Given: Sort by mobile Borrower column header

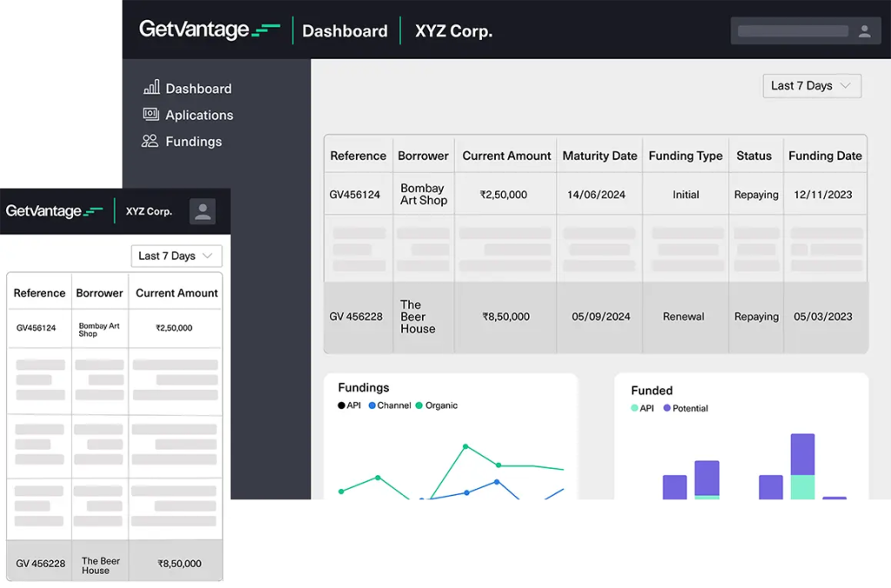Looking at the screenshot, I should pyautogui.click(x=99, y=293).
